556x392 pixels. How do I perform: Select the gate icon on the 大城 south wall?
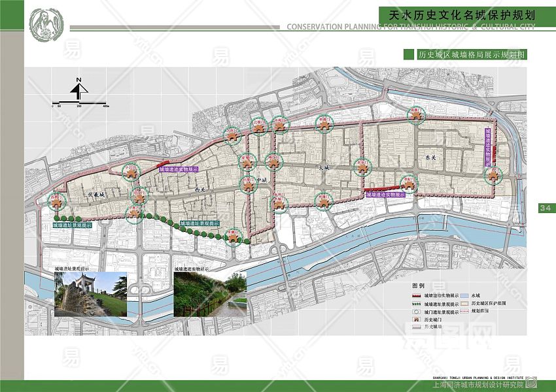pos(324,202)
